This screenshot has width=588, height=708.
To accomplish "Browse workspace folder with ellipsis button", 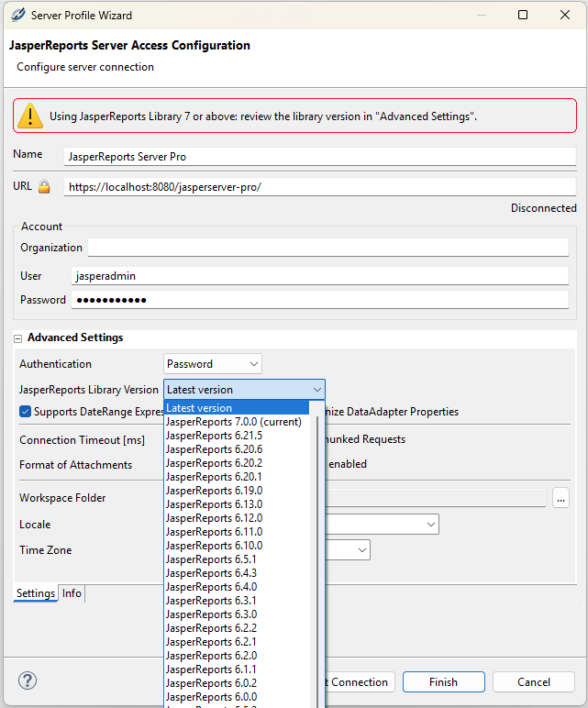I will pyautogui.click(x=560, y=498).
